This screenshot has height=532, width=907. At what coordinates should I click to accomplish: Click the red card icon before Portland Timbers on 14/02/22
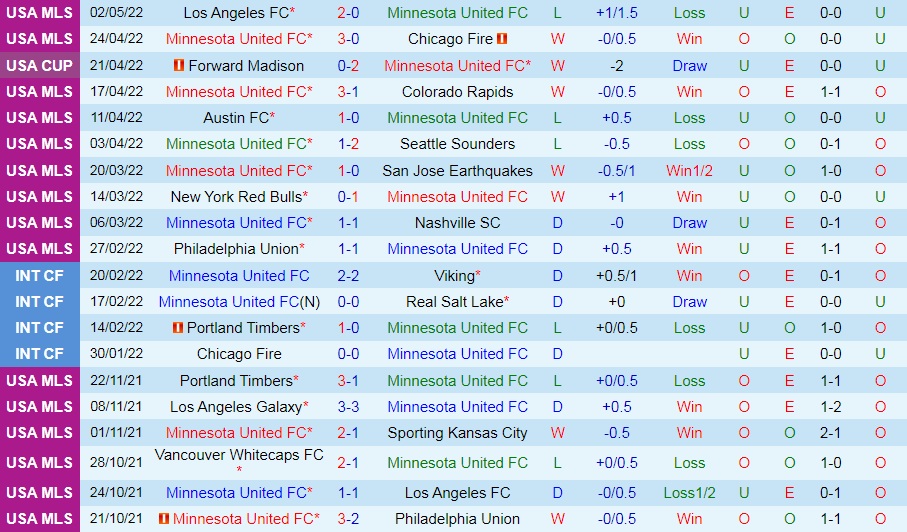coord(178,327)
